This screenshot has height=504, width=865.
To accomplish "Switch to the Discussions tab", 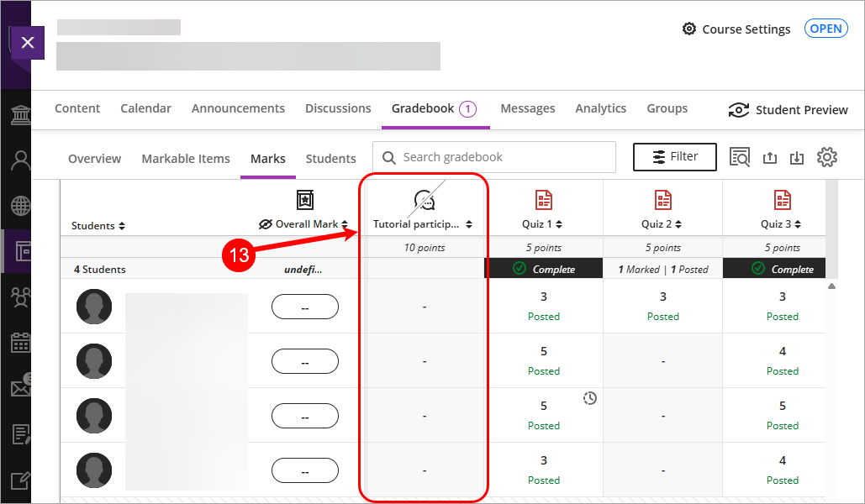I will [338, 108].
